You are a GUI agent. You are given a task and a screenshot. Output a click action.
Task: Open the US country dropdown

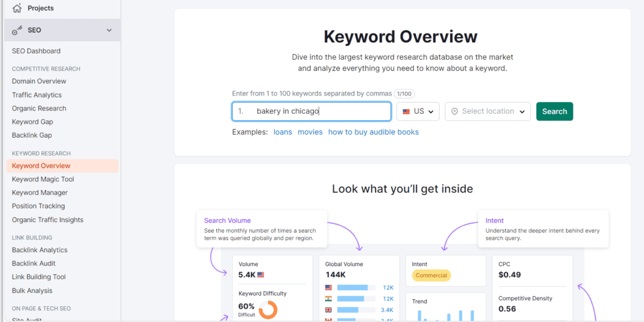[x=418, y=111]
